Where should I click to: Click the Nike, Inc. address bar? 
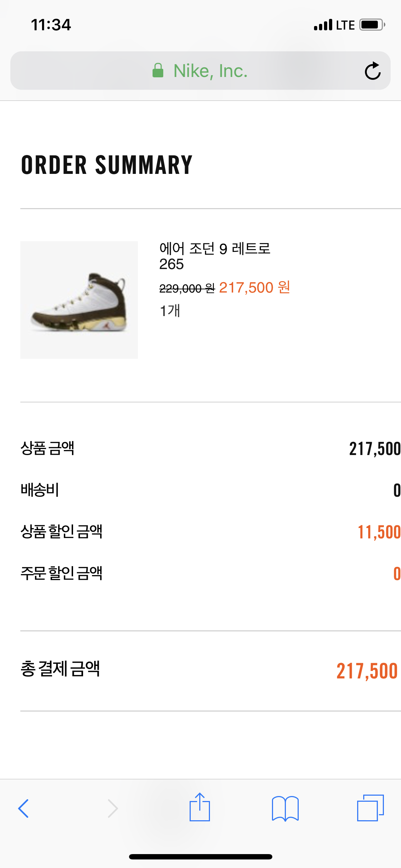[210, 71]
